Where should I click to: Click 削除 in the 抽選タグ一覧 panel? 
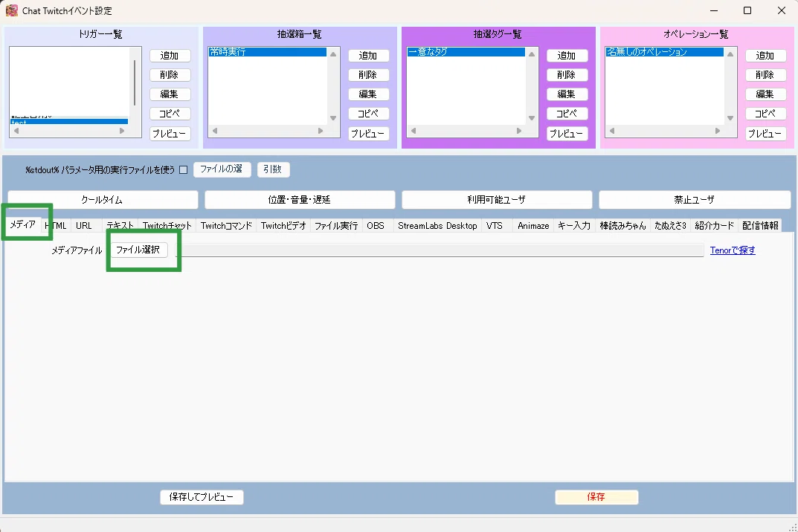[x=567, y=75]
